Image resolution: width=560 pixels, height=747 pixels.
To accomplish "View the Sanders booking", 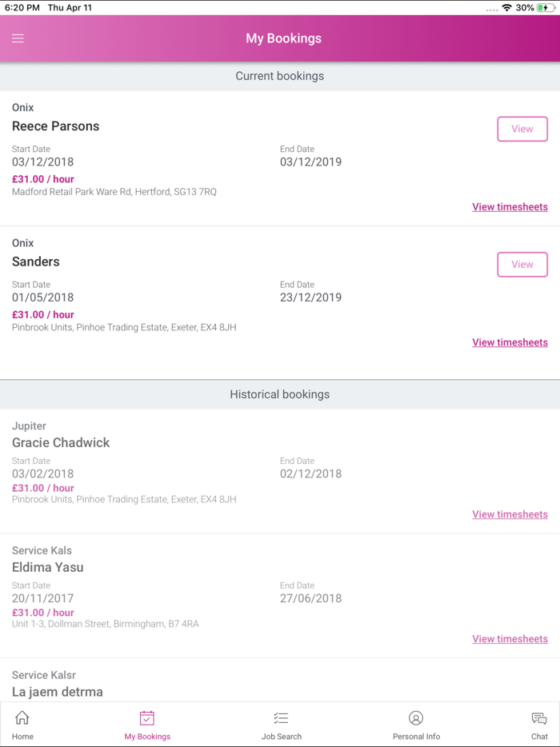I will [522, 265].
